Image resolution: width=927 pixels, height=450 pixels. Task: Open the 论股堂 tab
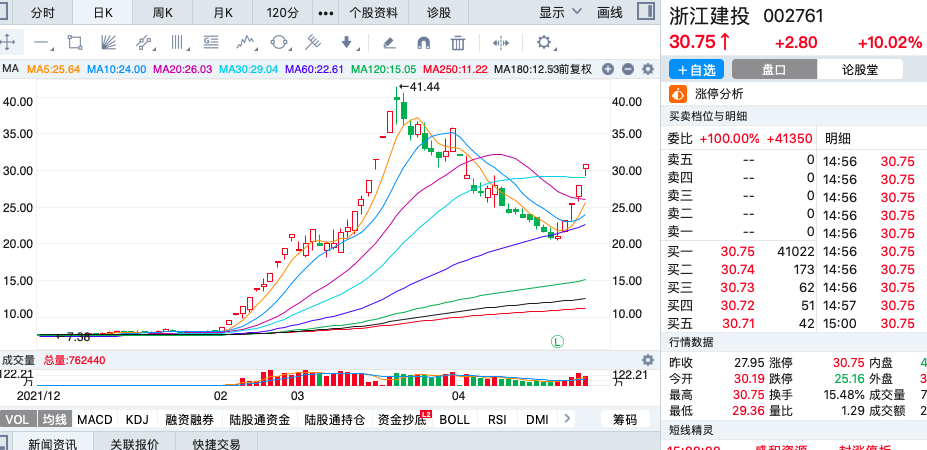[x=859, y=70]
